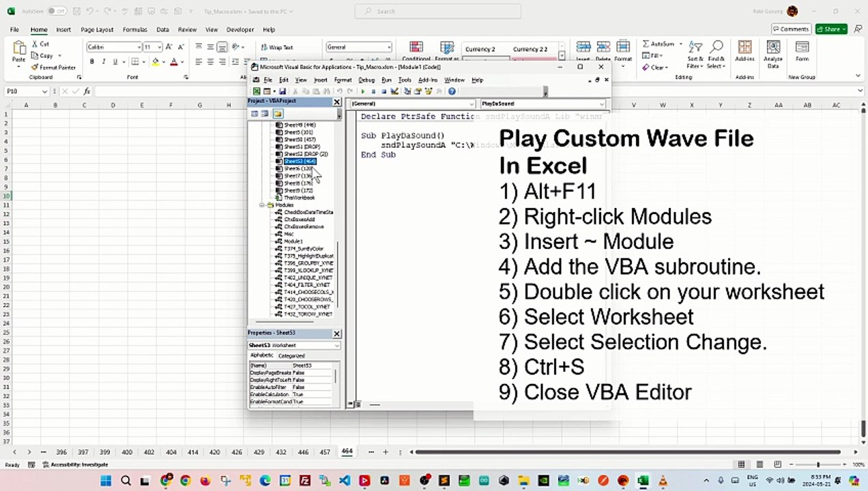Click the Share button
This screenshot has width=868, height=491.
832,29
